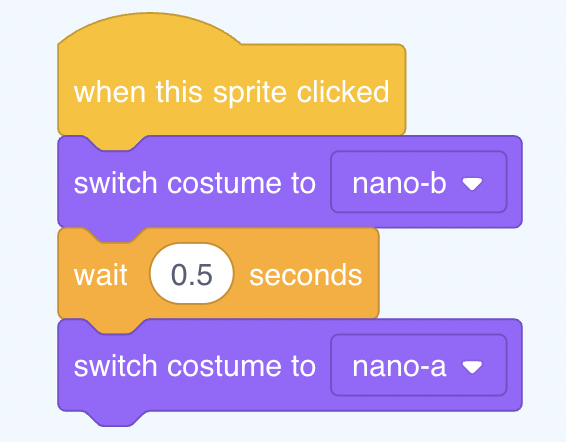The image size is (566, 442).
Task: Click the word 'sprite' in the event block
Action: click(252, 93)
